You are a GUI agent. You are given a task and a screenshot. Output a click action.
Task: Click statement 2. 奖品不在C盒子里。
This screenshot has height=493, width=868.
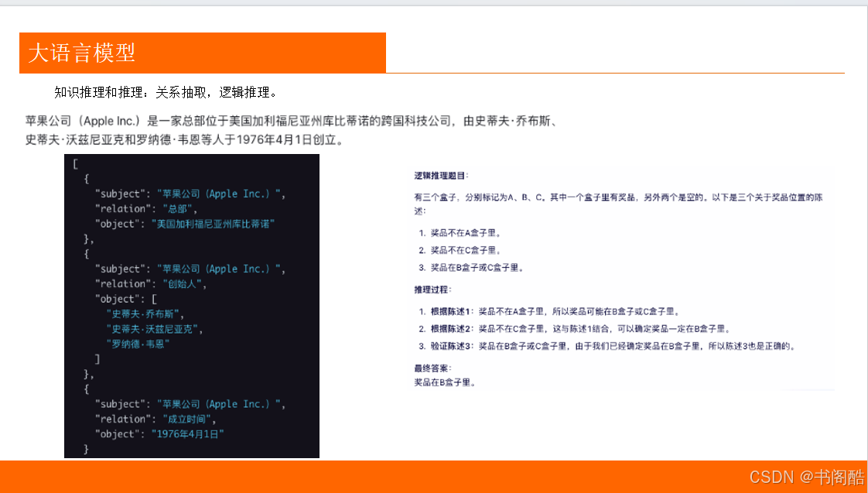tap(460, 251)
